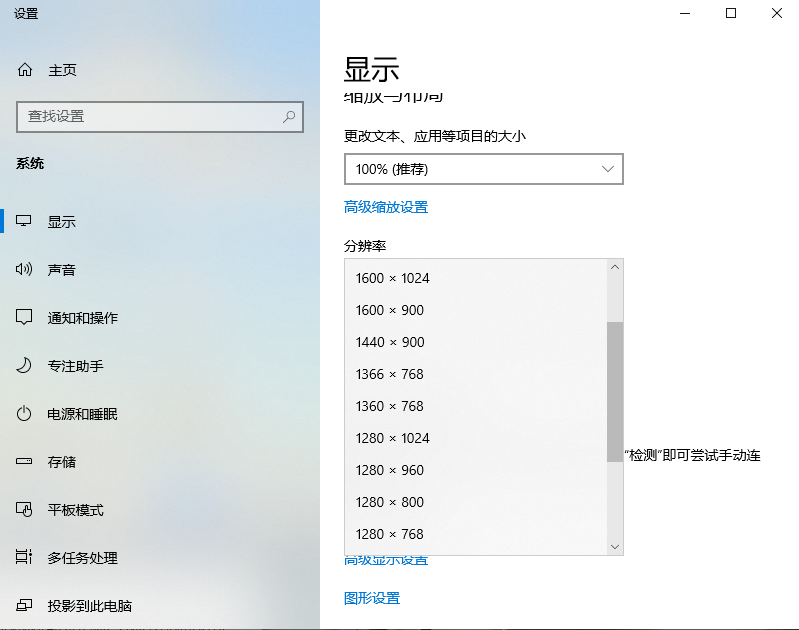Choose 1600 × 900 resolution option
The image size is (799, 630).
[x=390, y=310]
